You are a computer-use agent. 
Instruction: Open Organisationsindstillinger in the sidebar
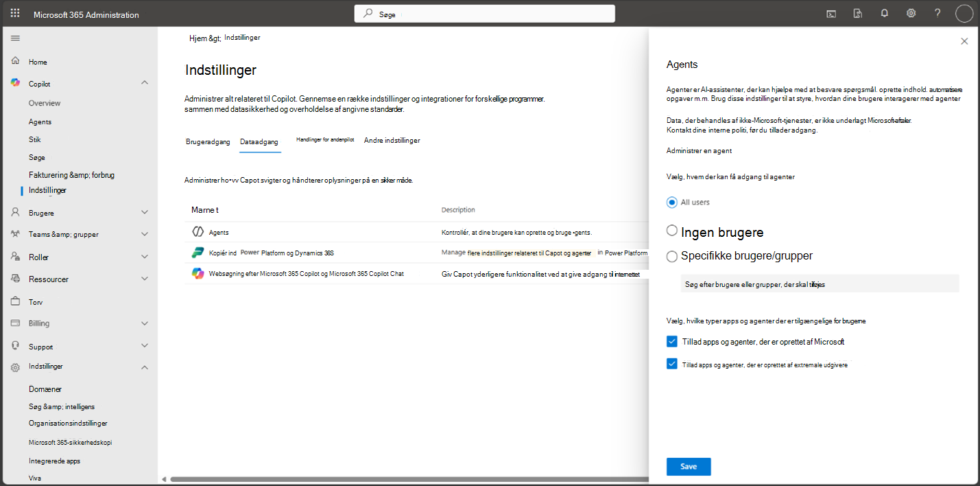[68, 424]
